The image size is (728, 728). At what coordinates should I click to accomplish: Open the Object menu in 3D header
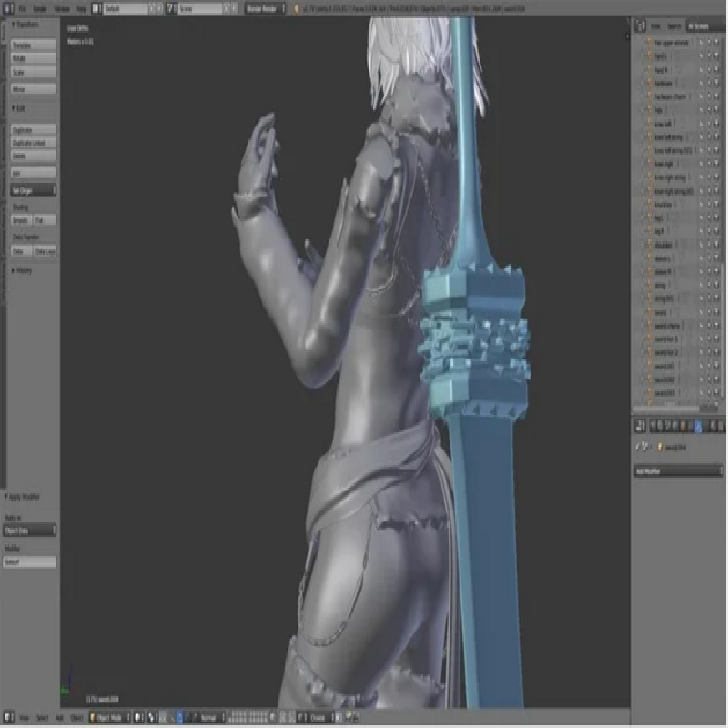point(76,718)
